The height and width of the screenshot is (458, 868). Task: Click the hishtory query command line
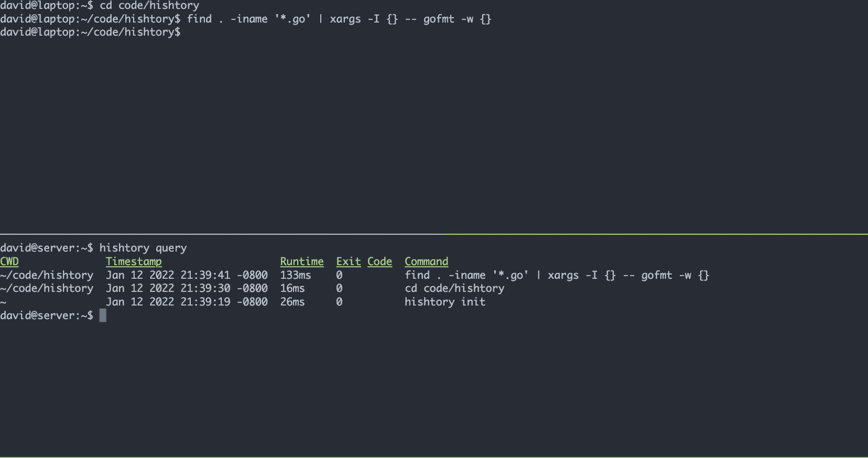(93, 248)
